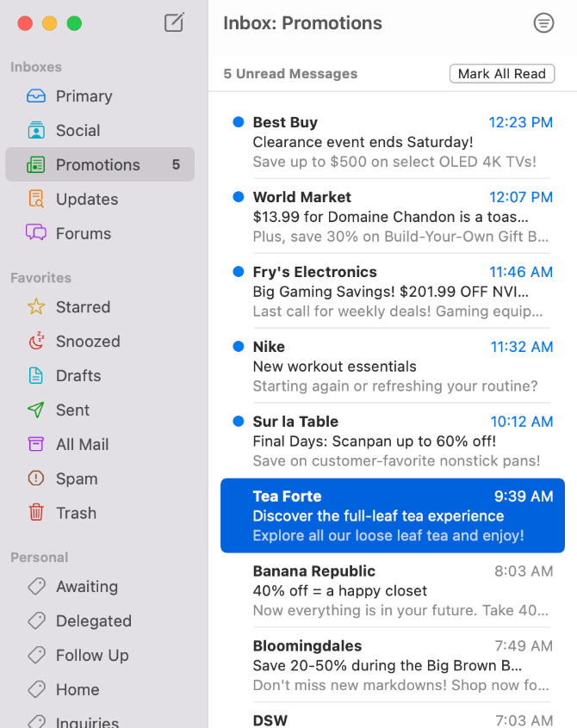Viewport: 577px width, 728px height.
Task: Click the Updates document icon
Action: [x=36, y=199]
